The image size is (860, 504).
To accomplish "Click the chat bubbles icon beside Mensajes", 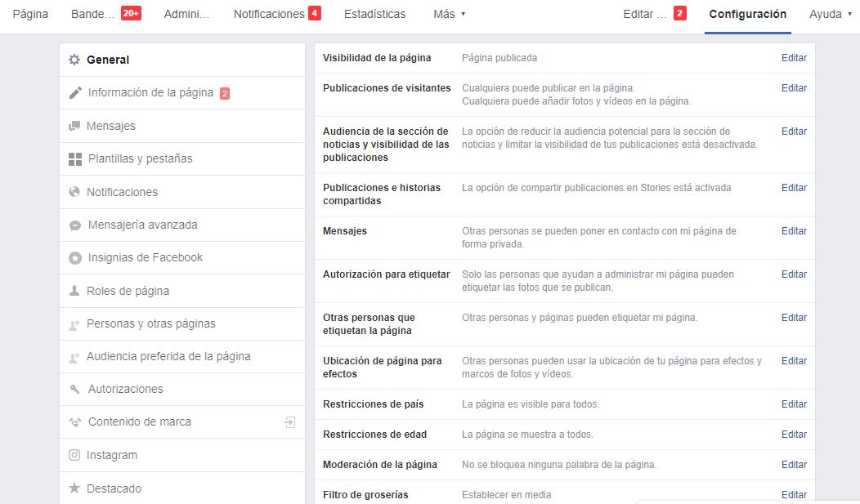I will 74,126.
